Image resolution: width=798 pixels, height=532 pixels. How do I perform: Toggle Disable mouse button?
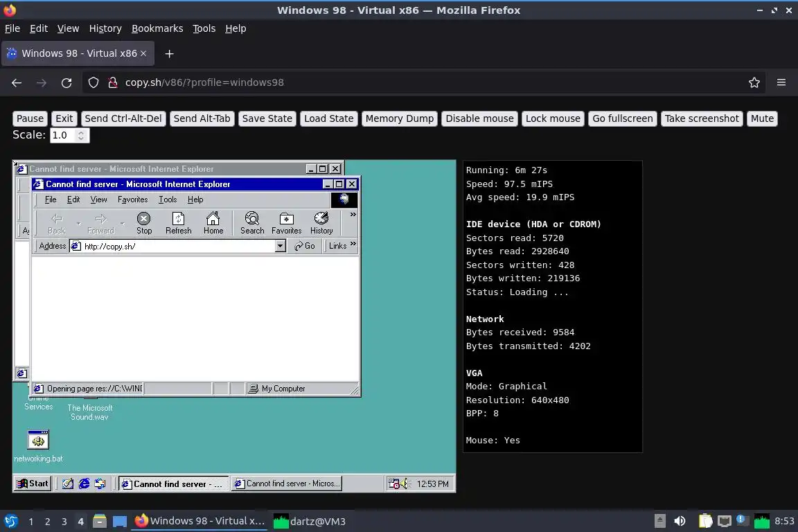click(480, 118)
